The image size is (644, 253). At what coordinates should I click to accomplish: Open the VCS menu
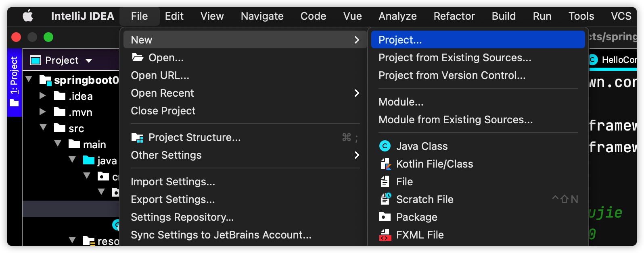(x=621, y=16)
